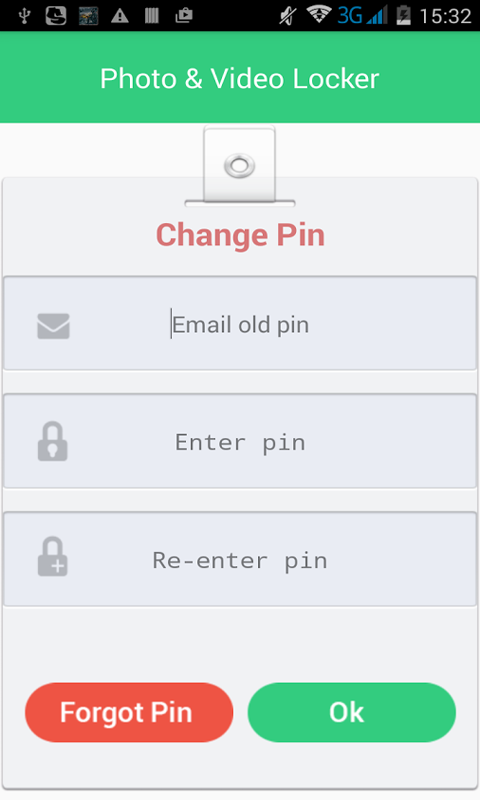This screenshot has height=800, width=480.
Task: Tap the Change Pin heading
Action: [240, 235]
